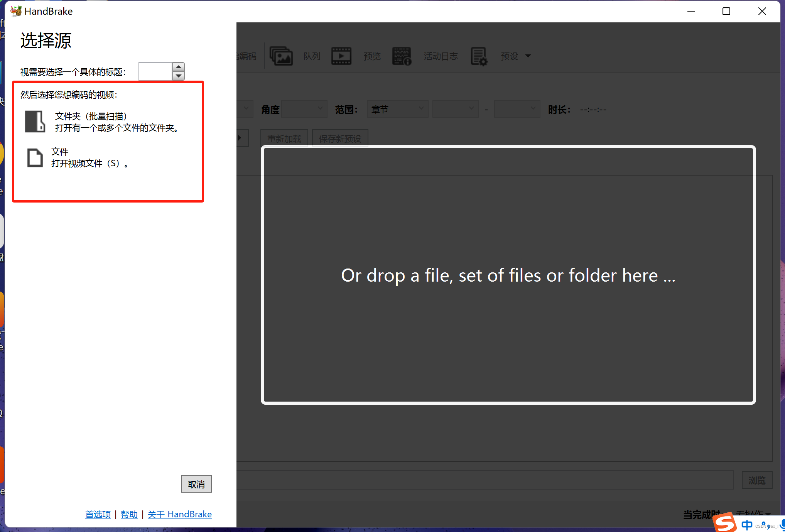
Task: Open the 章节 range dropdown
Action: (397, 110)
